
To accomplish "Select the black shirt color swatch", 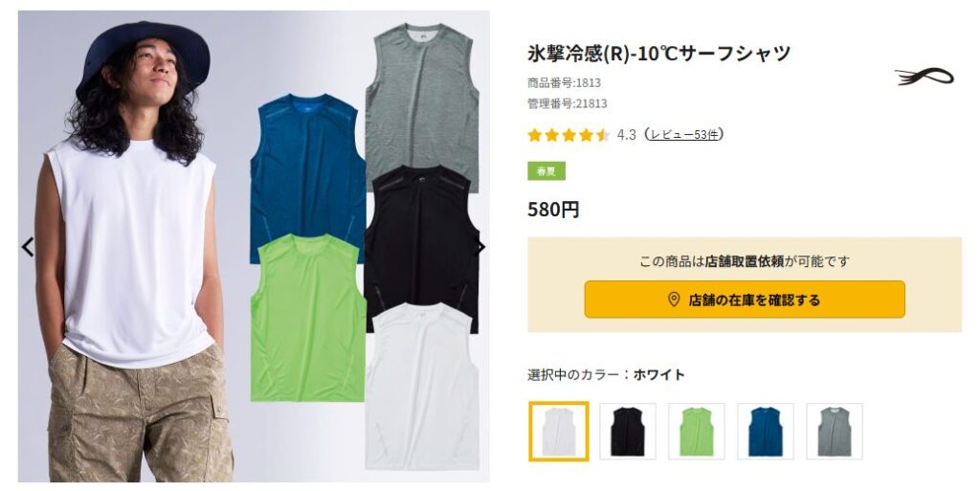I will (628, 431).
